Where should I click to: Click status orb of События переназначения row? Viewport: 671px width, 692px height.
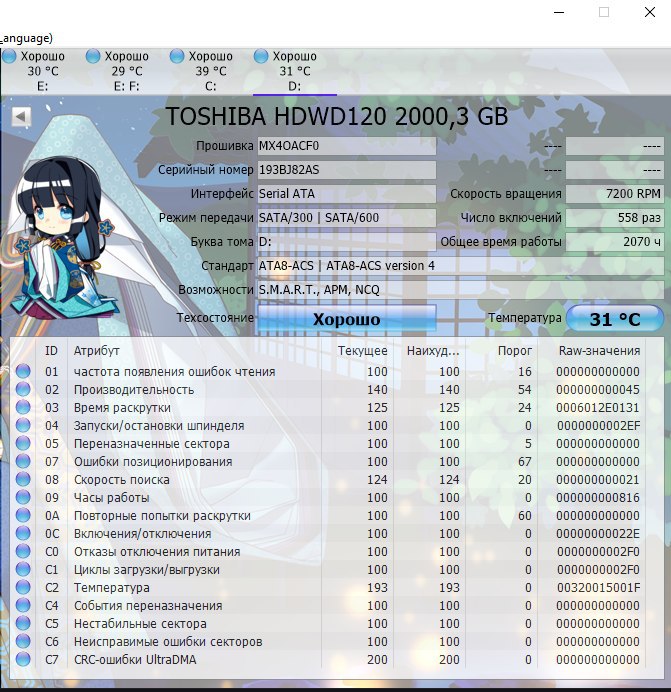[23, 606]
